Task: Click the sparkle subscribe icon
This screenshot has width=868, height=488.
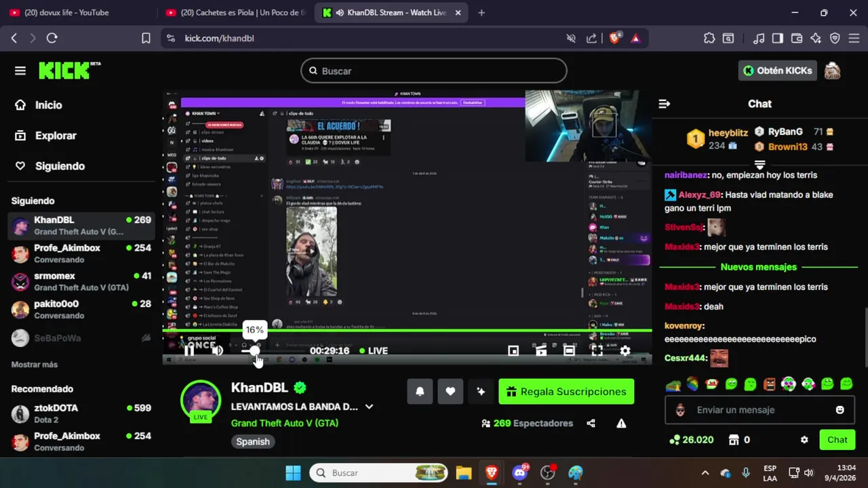Action: pos(481,392)
